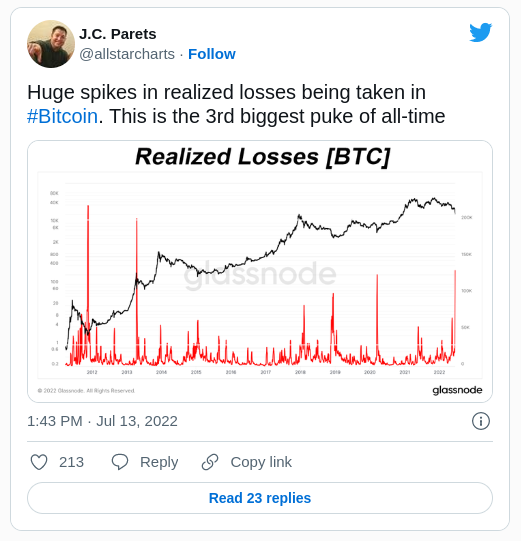Follow the @allstarcharts account
Screen dimensions: 521x541
[212, 54]
